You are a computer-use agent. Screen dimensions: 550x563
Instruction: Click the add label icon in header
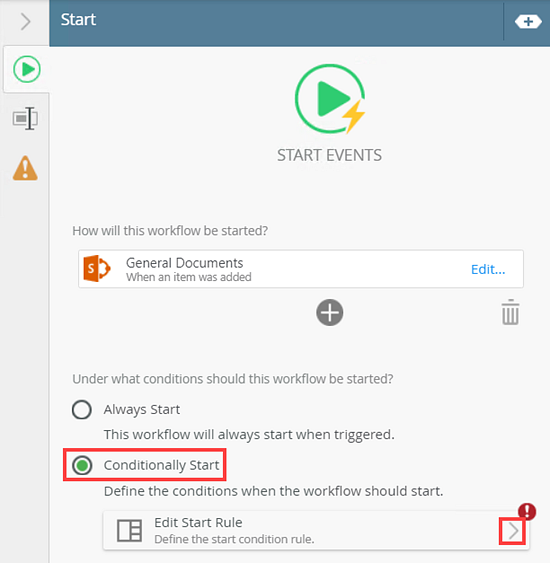click(x=528, y=22)
